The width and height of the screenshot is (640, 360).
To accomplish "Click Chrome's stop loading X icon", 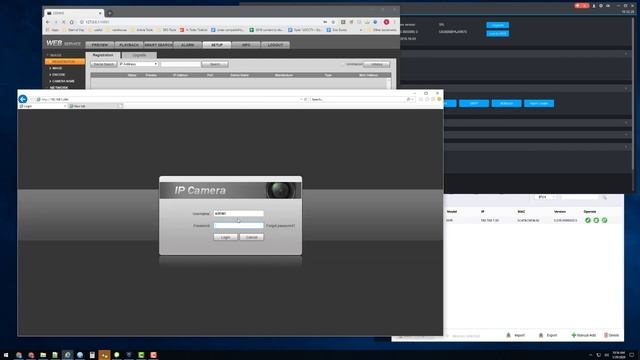I will point(64,22).
